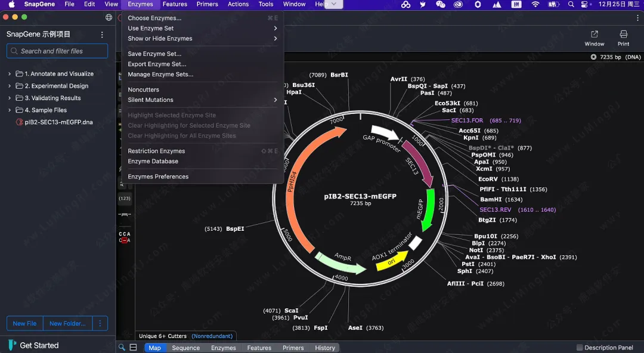644x353 pixels.
Task: Click the pIB2-SEC13-mEGFP.dna file icon
Action: coord(20,122)
